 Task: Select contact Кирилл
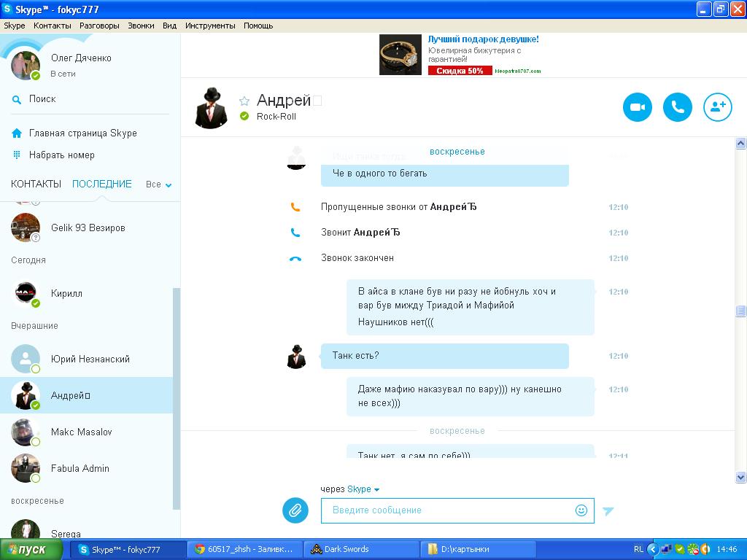coord(86,293)
